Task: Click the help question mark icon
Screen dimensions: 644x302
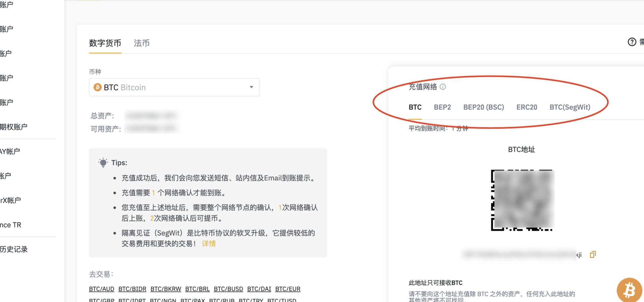Action: point(632,42)
